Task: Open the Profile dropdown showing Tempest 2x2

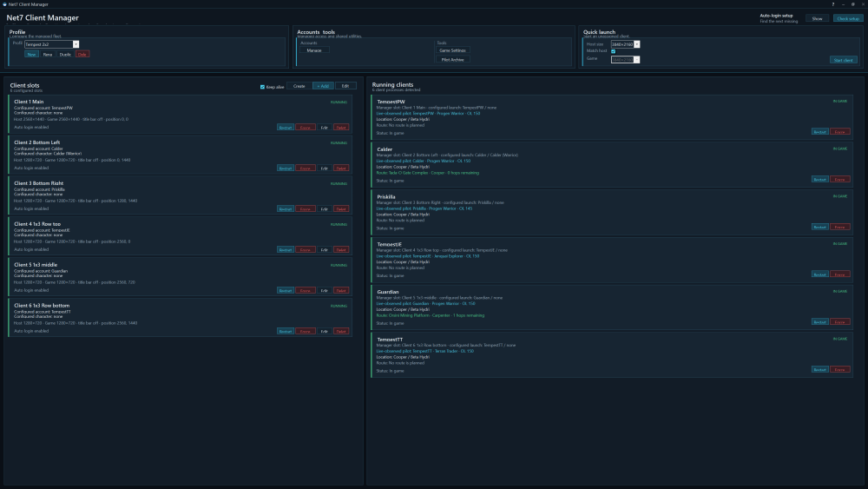Action: 51,44
